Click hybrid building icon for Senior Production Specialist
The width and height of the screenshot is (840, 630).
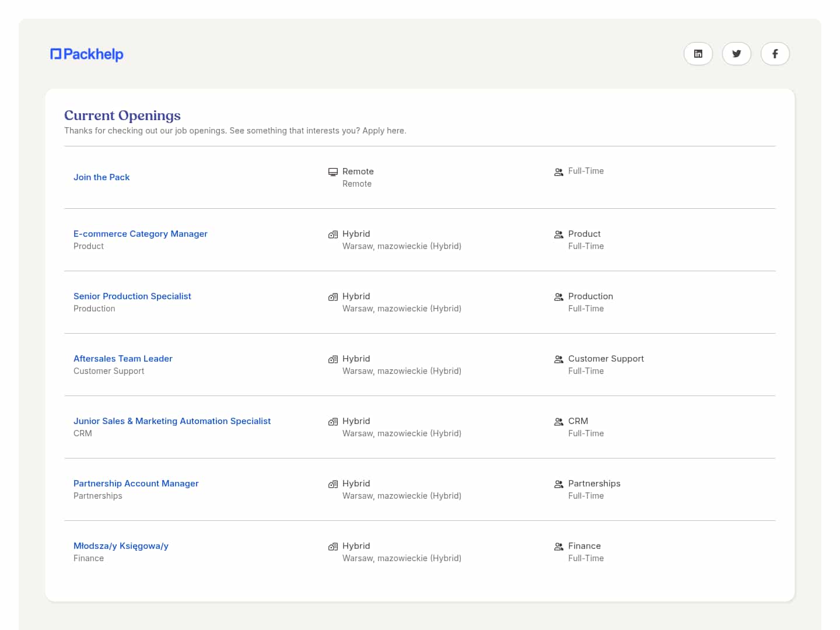point(333,297)
